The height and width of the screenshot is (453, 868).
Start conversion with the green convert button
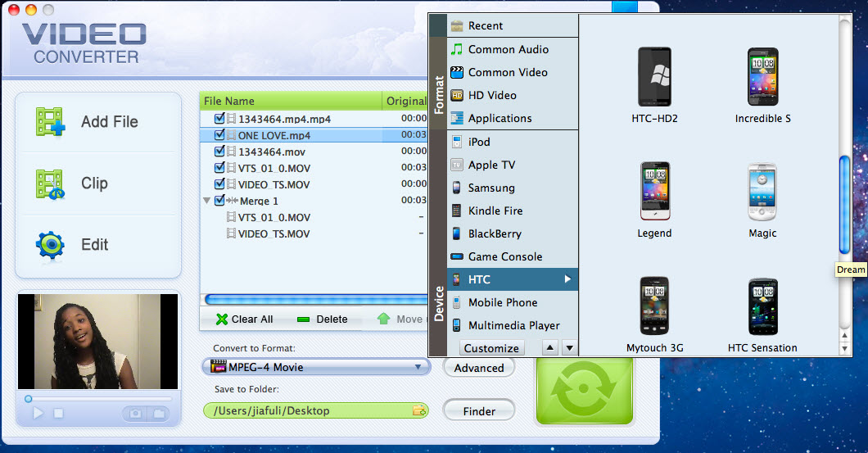point(584,391)
